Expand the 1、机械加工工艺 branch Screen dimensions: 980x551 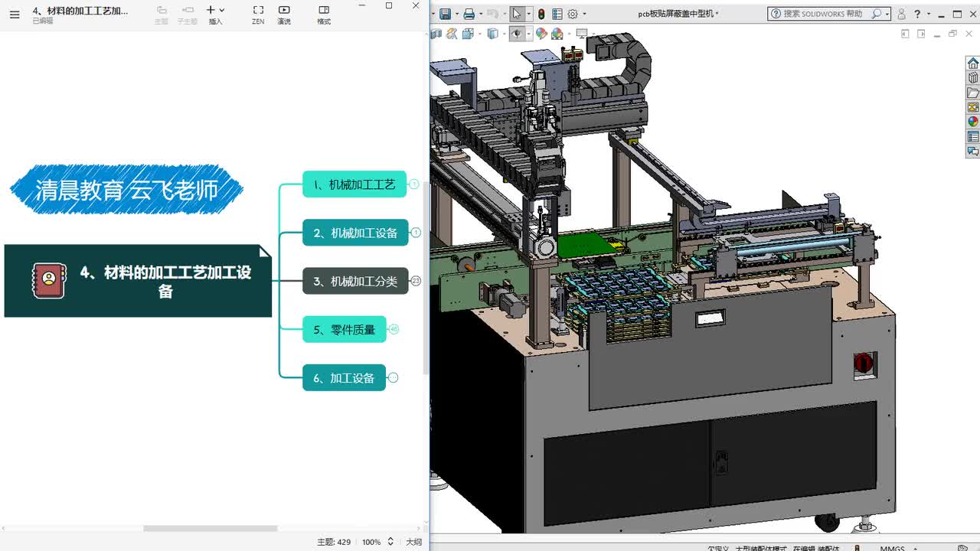[414, 184]
